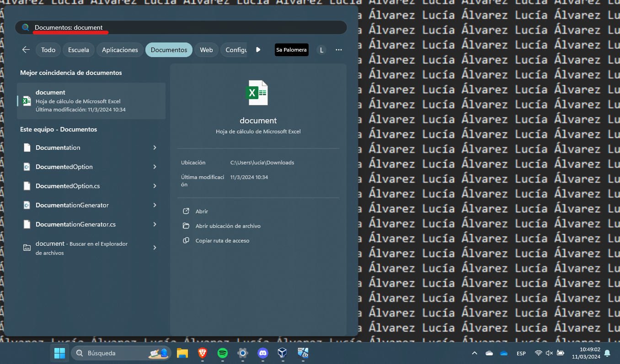The width and height of the screenshot is (620, 364).
Task: Launch Spotify from the taskbar
Action: tap(223, 353)
